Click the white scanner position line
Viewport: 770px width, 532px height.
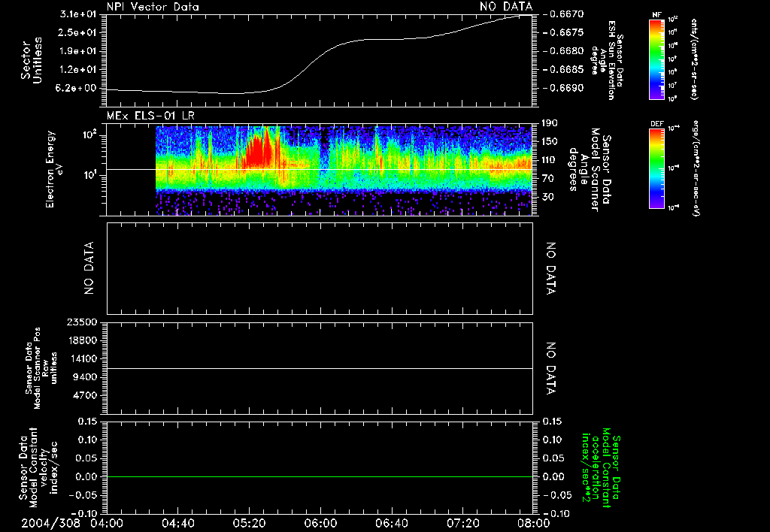pyautogui.click(x=320, y=368)
